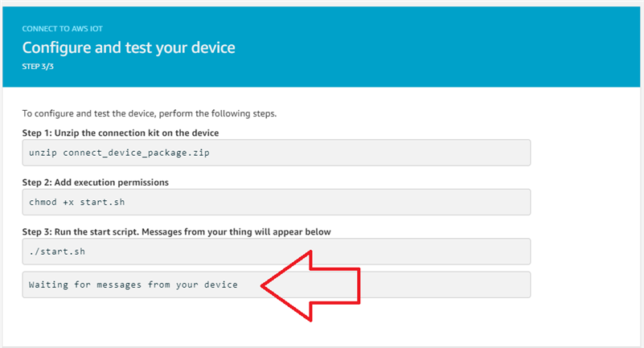Click the Configure and test your device heading
The image size is (644, 348).
[129, 47]
